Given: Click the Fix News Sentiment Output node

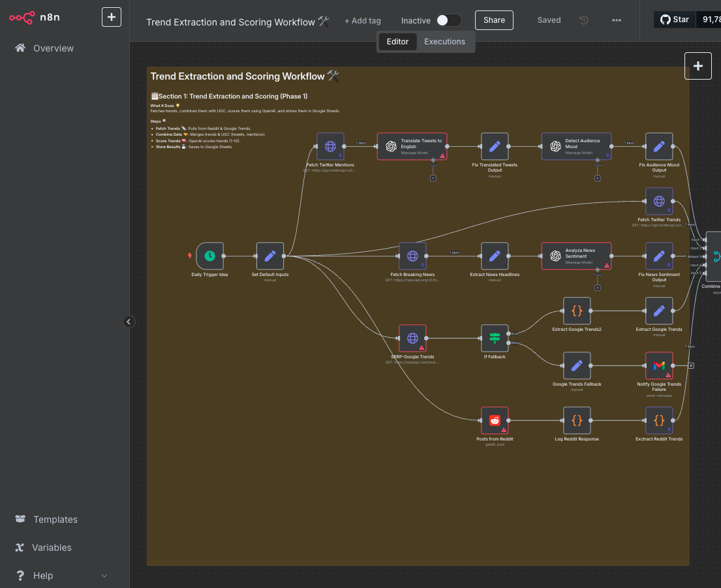Looking at the screenshot, I should [659, 256].
